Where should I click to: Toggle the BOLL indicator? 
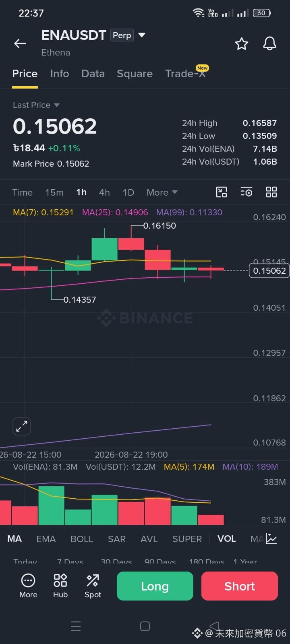(x=82, y=539)
